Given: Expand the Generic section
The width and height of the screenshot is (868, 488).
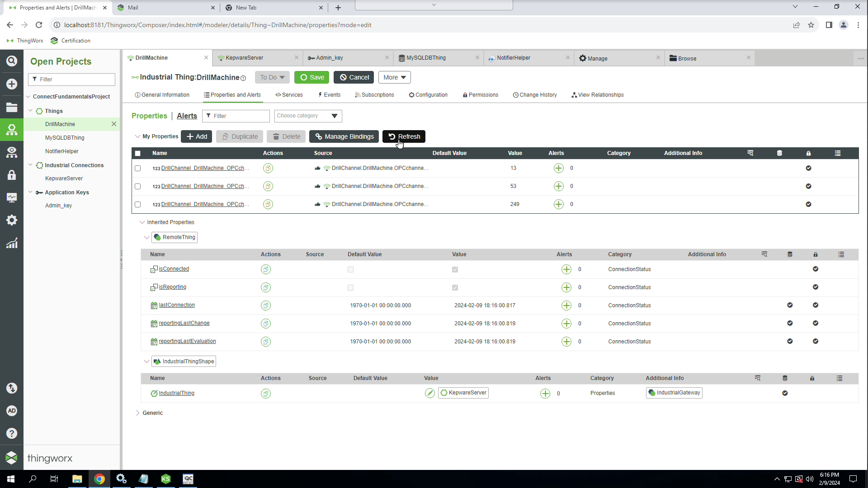Looking at the screenshot, I should pos(137,413).
